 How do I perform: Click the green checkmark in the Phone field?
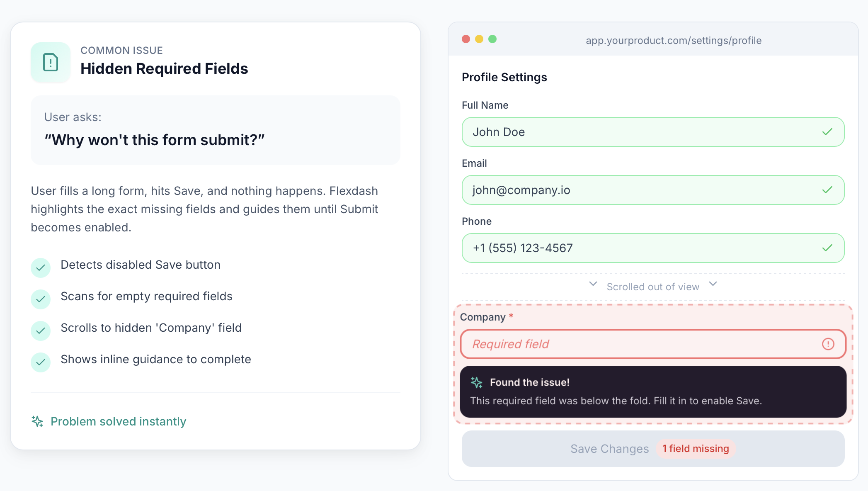827,248
